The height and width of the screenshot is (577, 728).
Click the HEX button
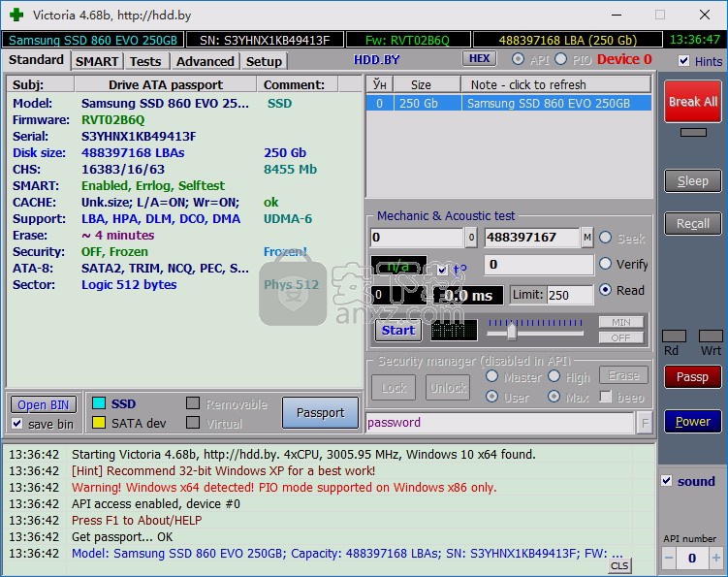479,58
